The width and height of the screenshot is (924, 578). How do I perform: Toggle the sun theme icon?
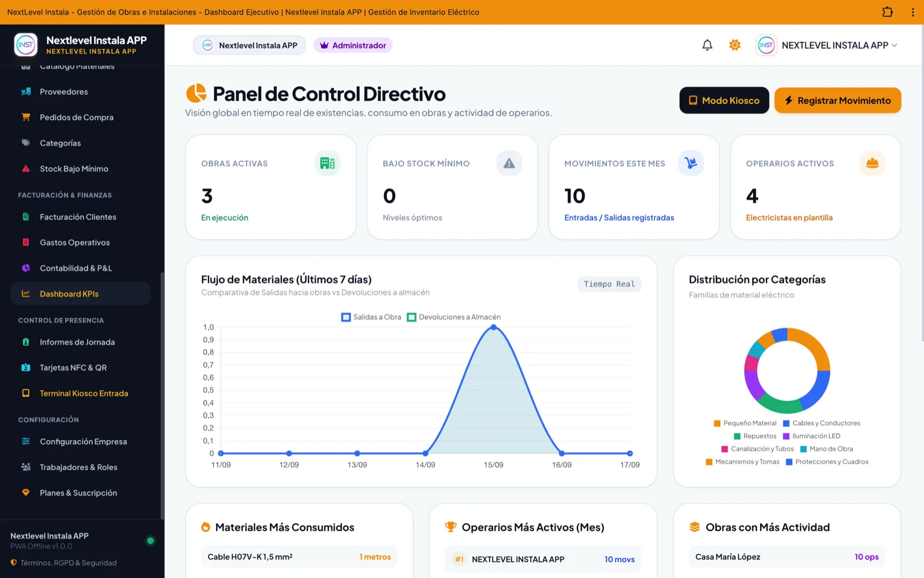[x=735, y=45]
